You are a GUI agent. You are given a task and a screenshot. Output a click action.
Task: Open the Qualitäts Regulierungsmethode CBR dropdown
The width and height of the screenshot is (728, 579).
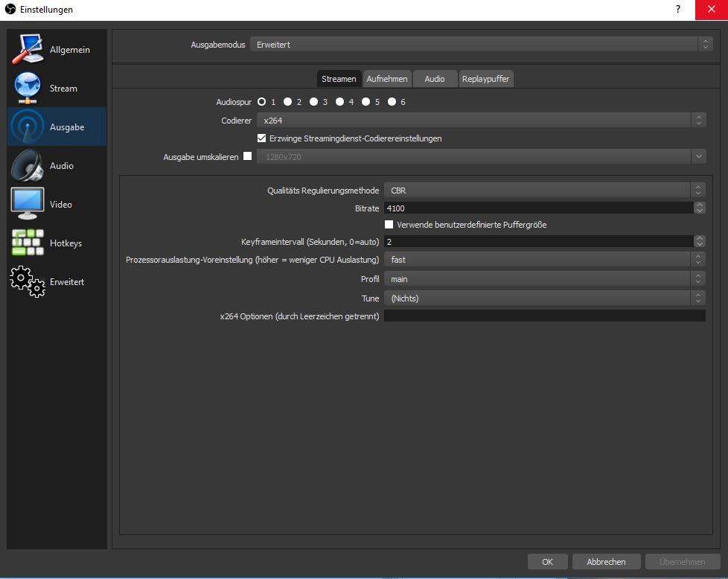[545, 191]
